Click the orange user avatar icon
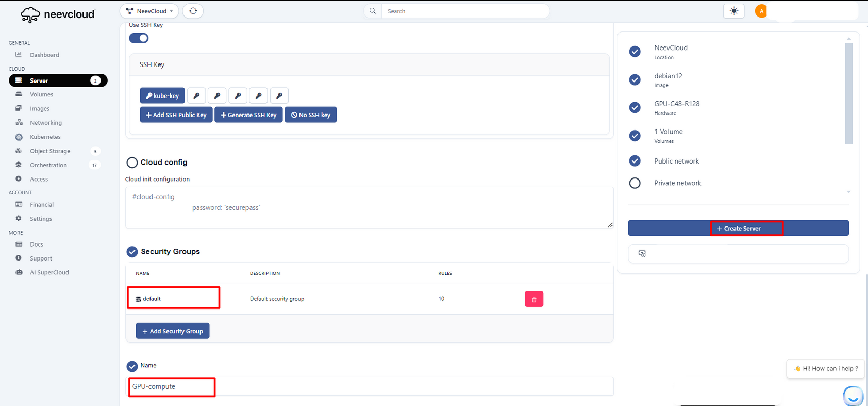This screenshot has width=868, height=406. tap(761, 11)
